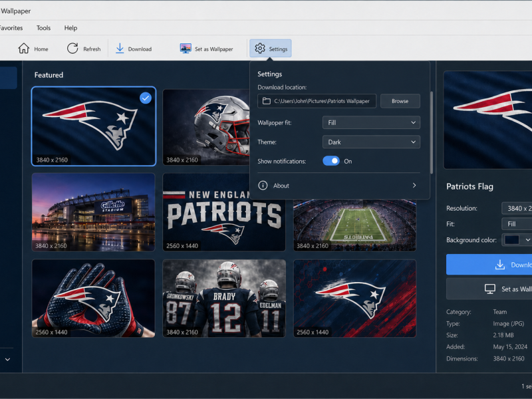Click the Browse button

(400, 101)
